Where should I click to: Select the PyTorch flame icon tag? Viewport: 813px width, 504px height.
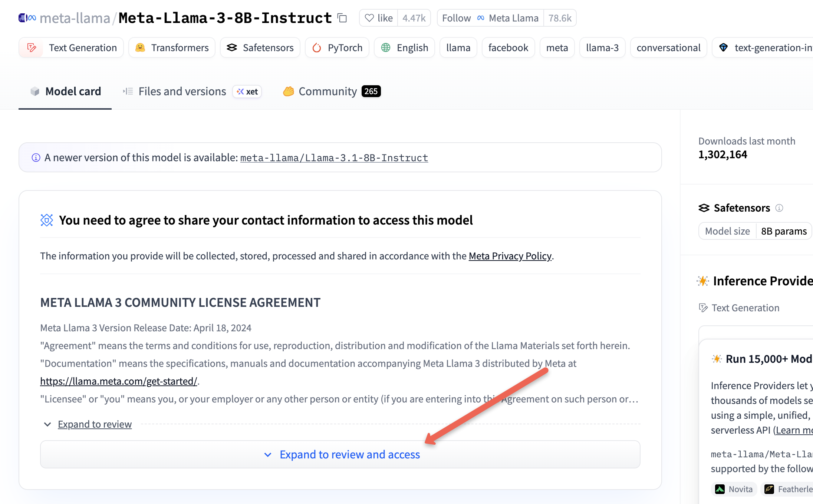[317, 47]
